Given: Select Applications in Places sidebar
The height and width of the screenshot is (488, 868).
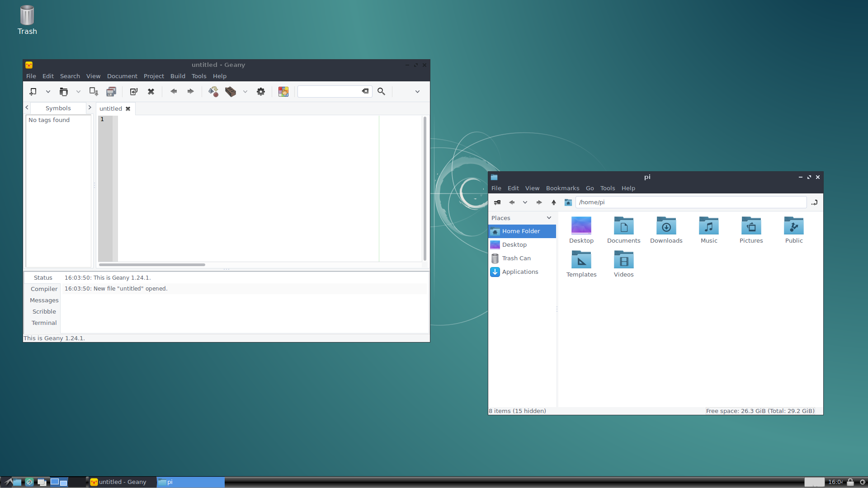Looking at the screenshot, I should click(522, 272).
